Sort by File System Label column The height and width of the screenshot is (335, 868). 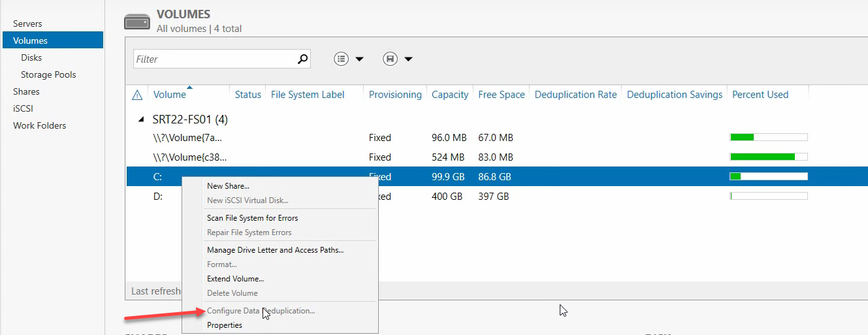pyautogui.click(x=307, y=95)
